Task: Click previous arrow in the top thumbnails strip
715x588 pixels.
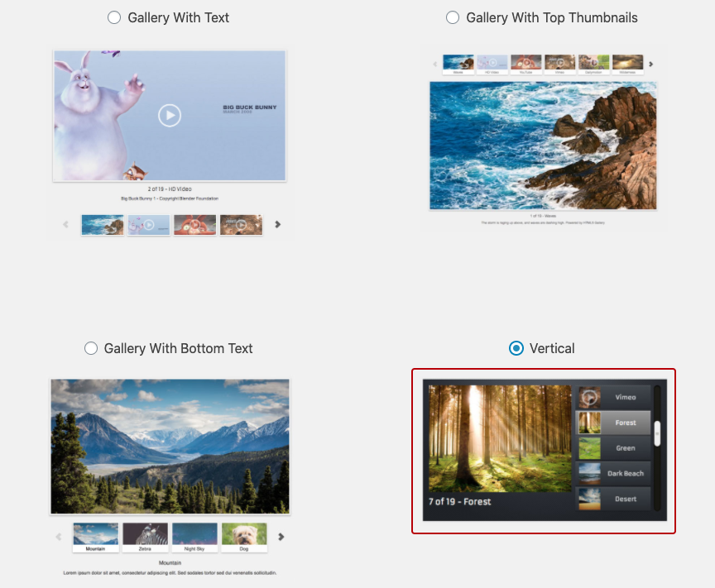Action: click(435, 64)
